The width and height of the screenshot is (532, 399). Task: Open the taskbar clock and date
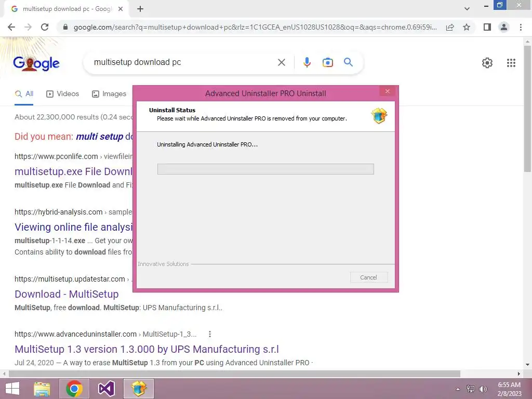click(x=509, y=389)
